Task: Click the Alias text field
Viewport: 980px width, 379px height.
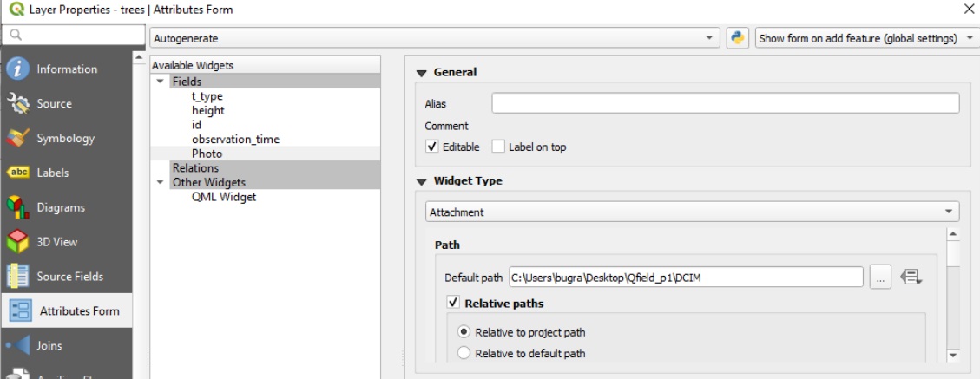Action: click(x=725, y=103)
